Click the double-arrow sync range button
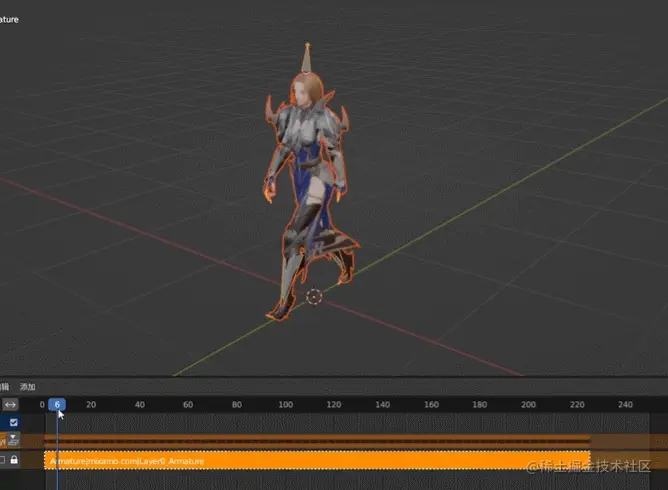Viewport: 668px width, 490px height. pyautogui.click(x=10, y=404)
